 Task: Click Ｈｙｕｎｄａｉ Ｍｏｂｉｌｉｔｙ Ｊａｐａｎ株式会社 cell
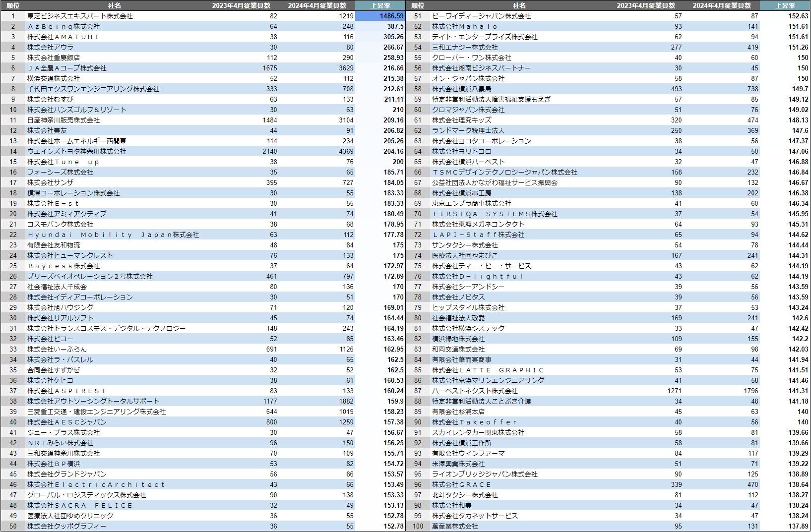tap(113, 235)
